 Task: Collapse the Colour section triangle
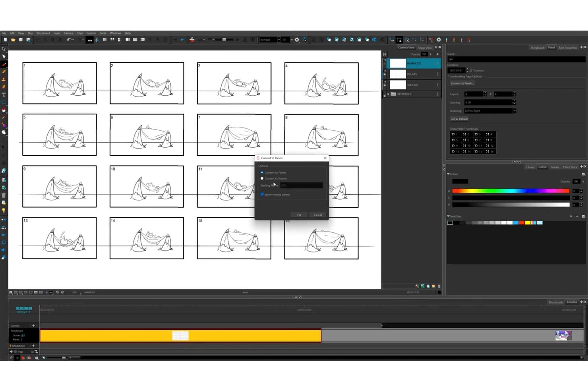click(449, 174)
